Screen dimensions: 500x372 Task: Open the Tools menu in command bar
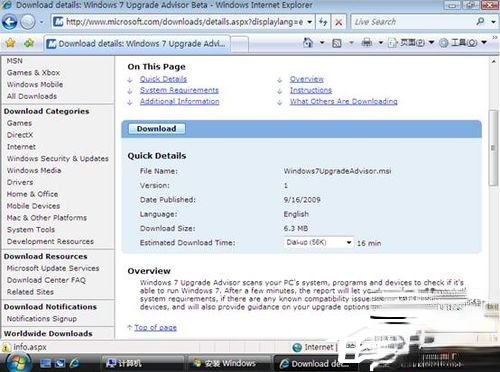click(463, 43)
